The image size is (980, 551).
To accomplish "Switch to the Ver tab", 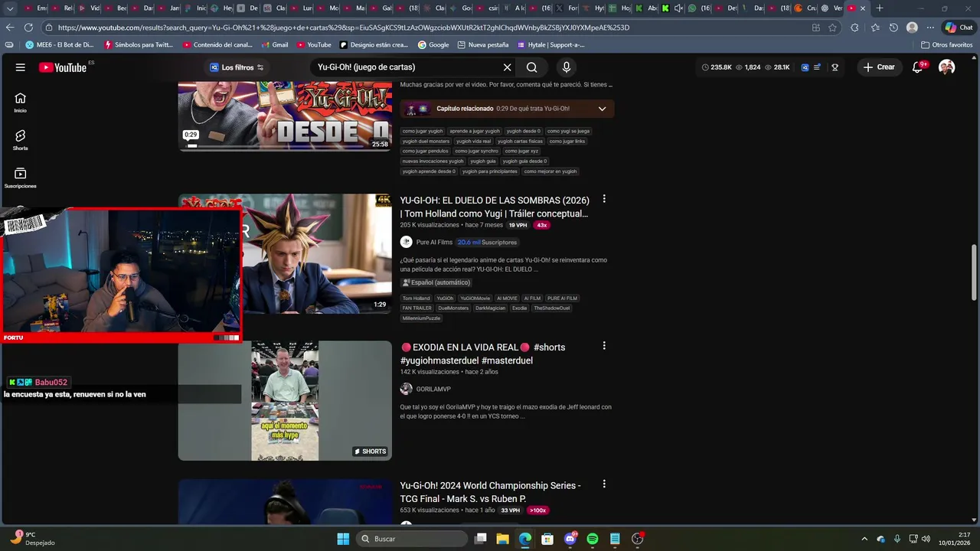I will tap(832, 8).
